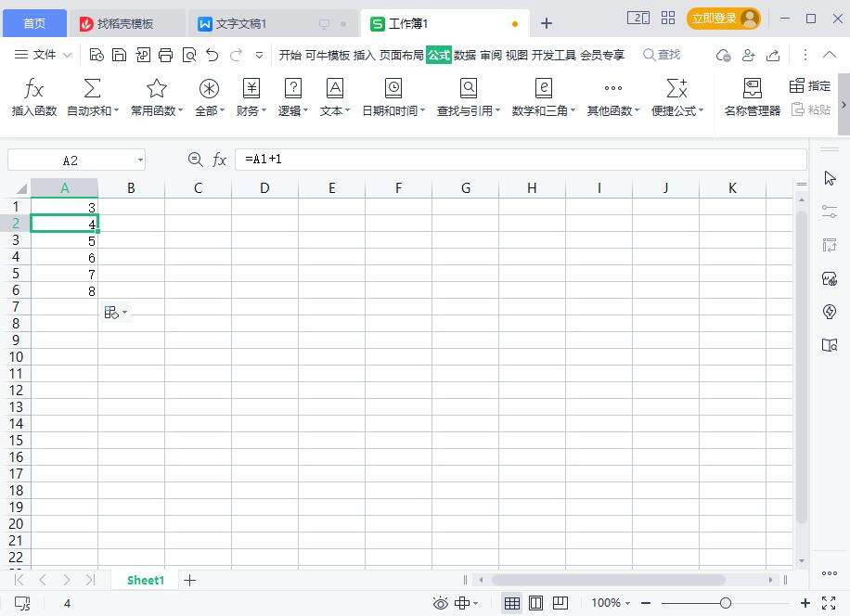Open the selection pane arrow icon in sidebar

[x=830, y=178]
